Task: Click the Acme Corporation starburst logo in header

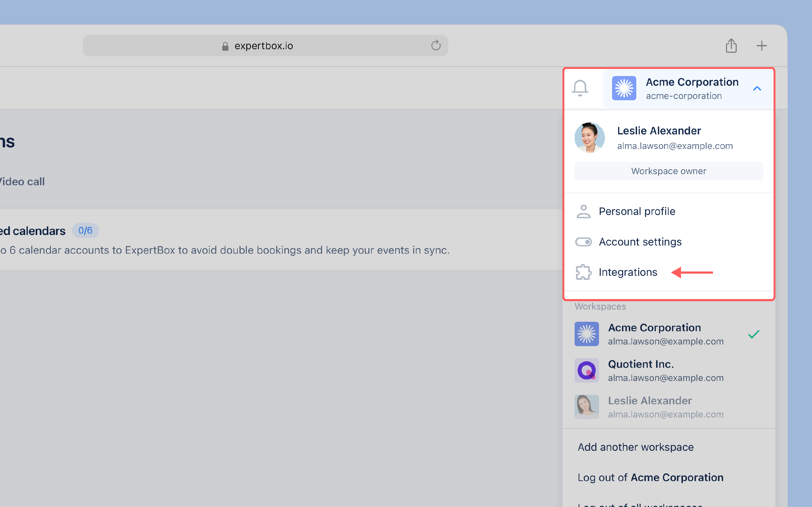Action: [x=624, y=88]
